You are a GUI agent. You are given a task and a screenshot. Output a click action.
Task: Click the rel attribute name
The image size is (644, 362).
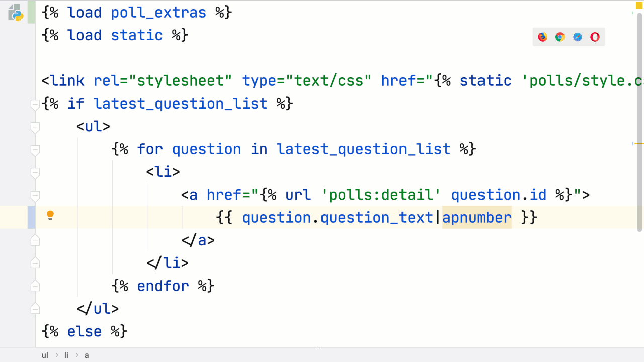tap(107, 81)
